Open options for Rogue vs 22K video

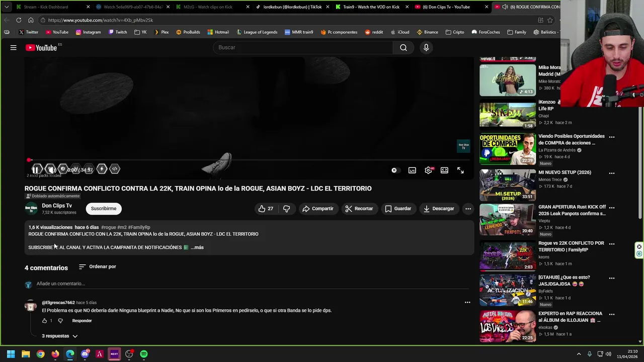coord(612,244)
